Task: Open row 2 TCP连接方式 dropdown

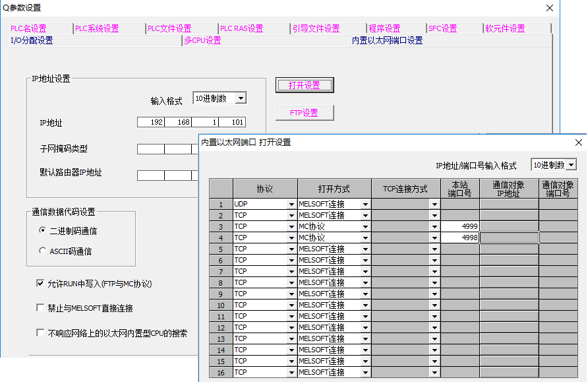Action: (x=434, y=216)
